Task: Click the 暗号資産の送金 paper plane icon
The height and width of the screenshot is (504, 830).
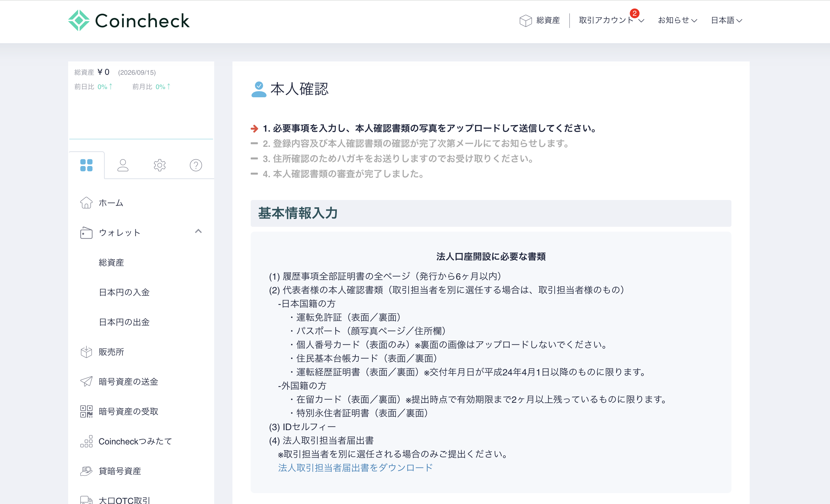Action: tap(86, 381)
